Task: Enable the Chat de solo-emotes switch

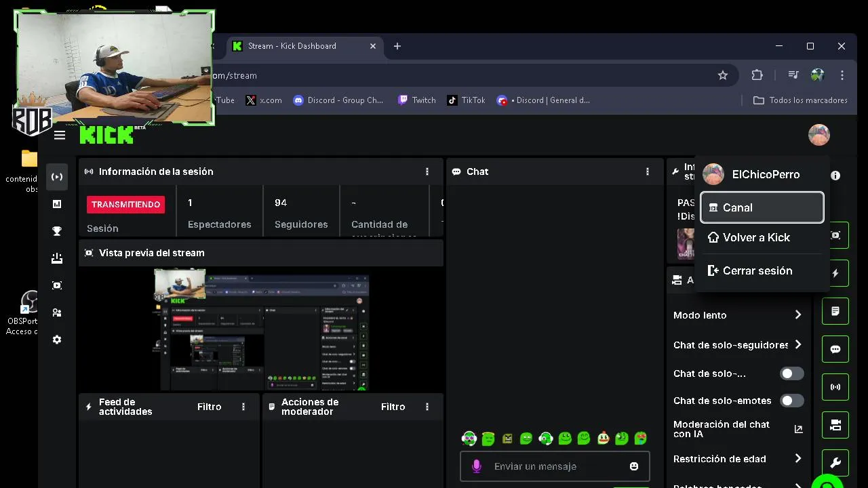Action: pos(791,401)
